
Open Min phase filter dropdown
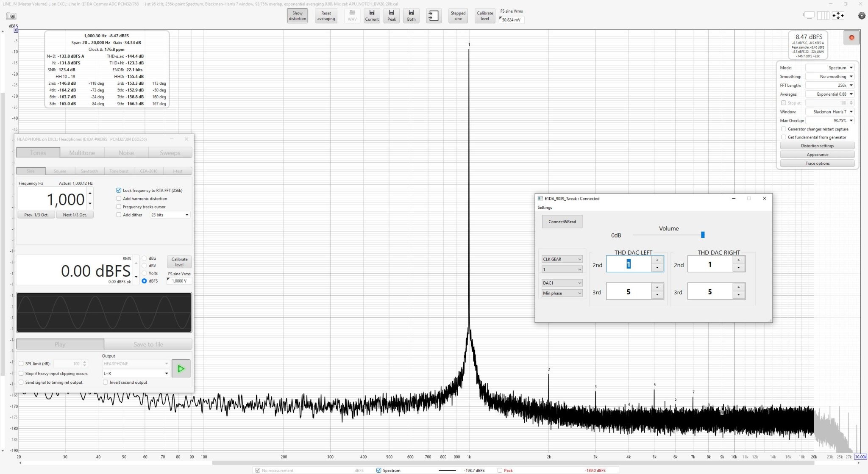click(x=562, y=293)
